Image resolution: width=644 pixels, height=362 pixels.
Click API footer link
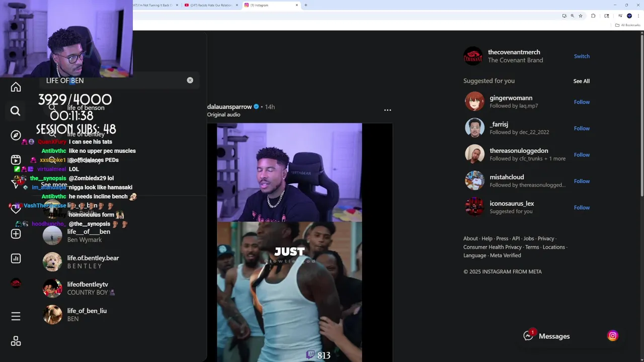click(516, 239)
